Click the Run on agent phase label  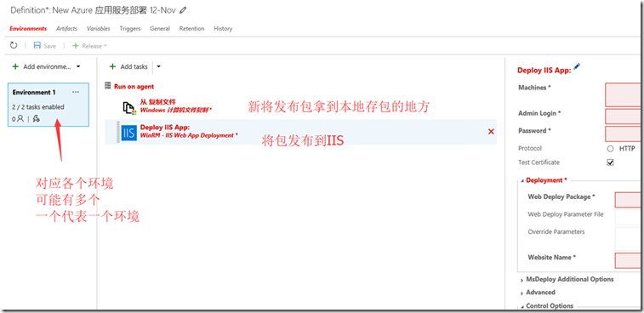pyautogui.click(x=134, y=86)
